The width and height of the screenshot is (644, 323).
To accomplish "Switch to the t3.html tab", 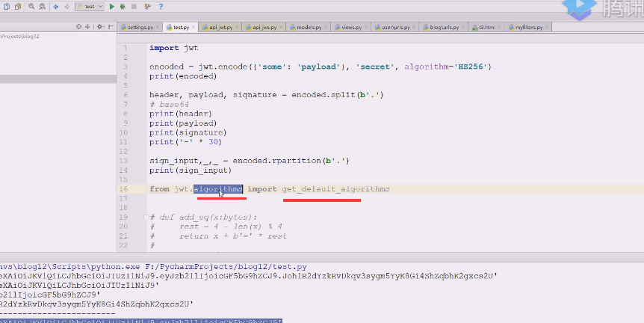I will point(486,27).
